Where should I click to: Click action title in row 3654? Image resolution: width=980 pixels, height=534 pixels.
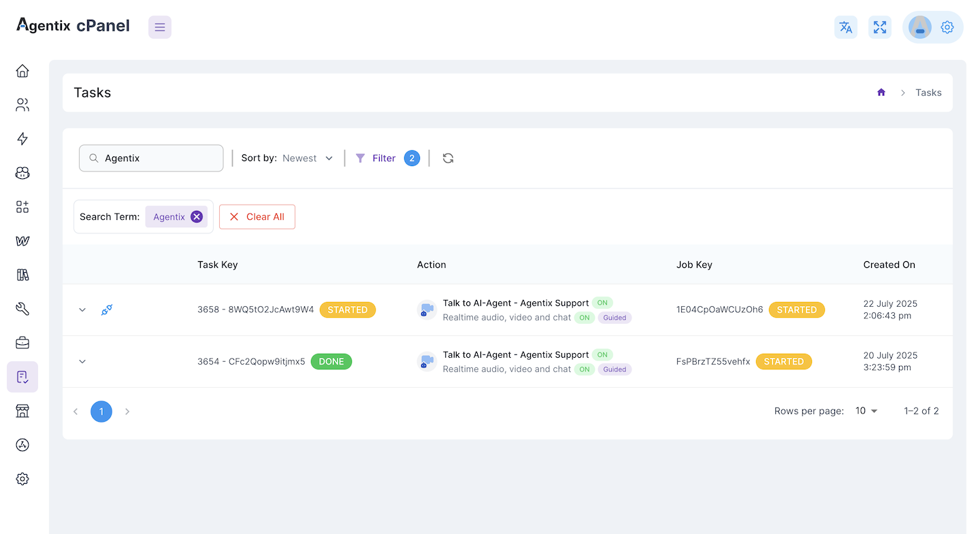[516, 354]
